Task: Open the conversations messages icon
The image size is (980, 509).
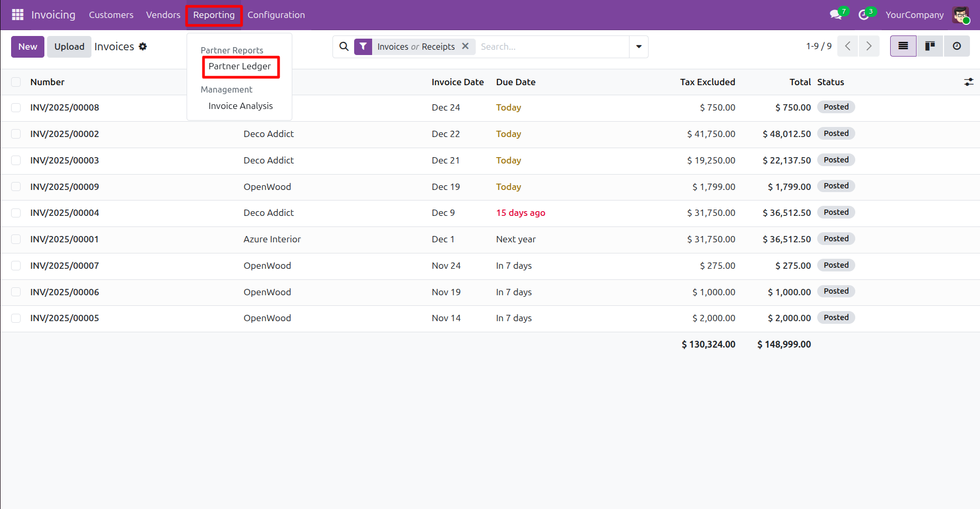Action: pos(836,15)
